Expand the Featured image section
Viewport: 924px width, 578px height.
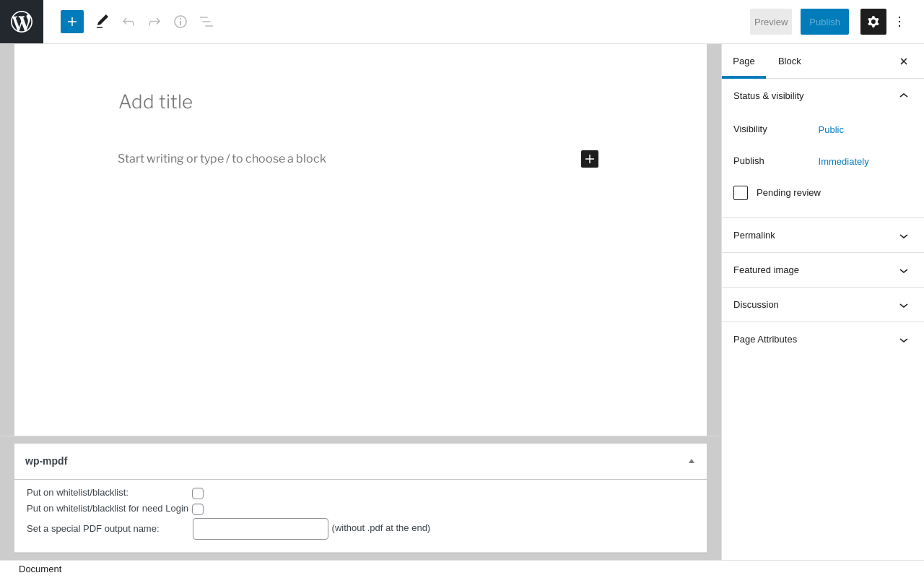(x=823, y=270)
